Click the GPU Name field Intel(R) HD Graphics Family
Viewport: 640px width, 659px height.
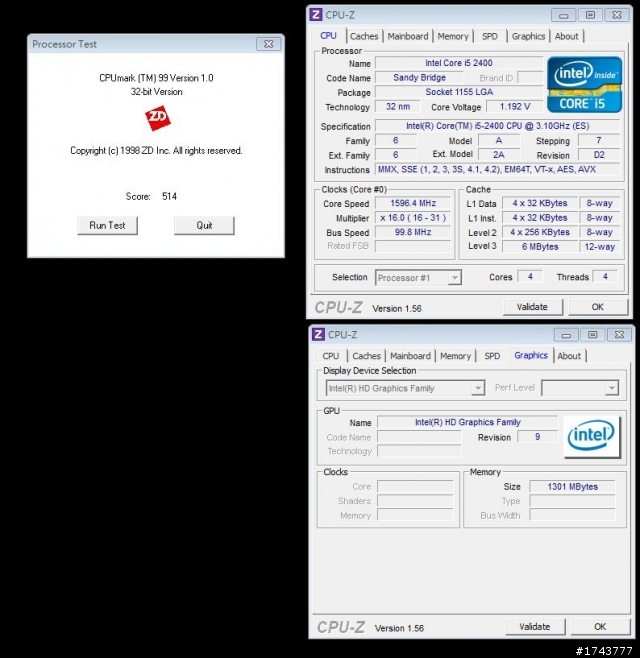(x=468, y=422)
